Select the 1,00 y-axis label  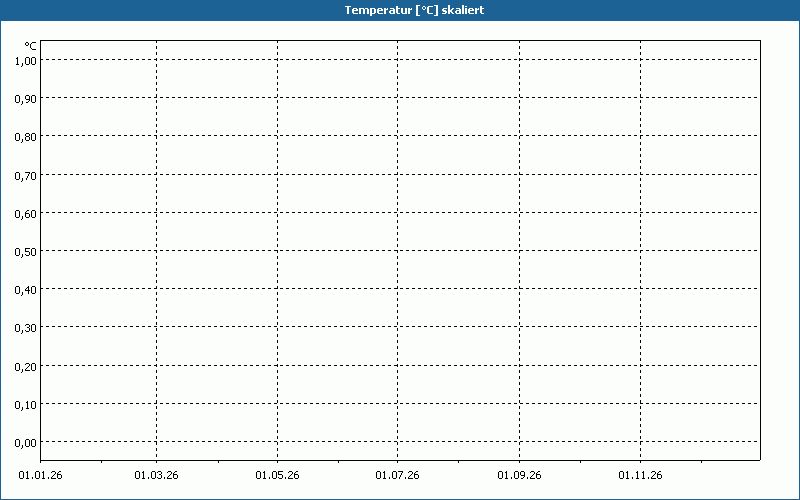coord(26,60)
